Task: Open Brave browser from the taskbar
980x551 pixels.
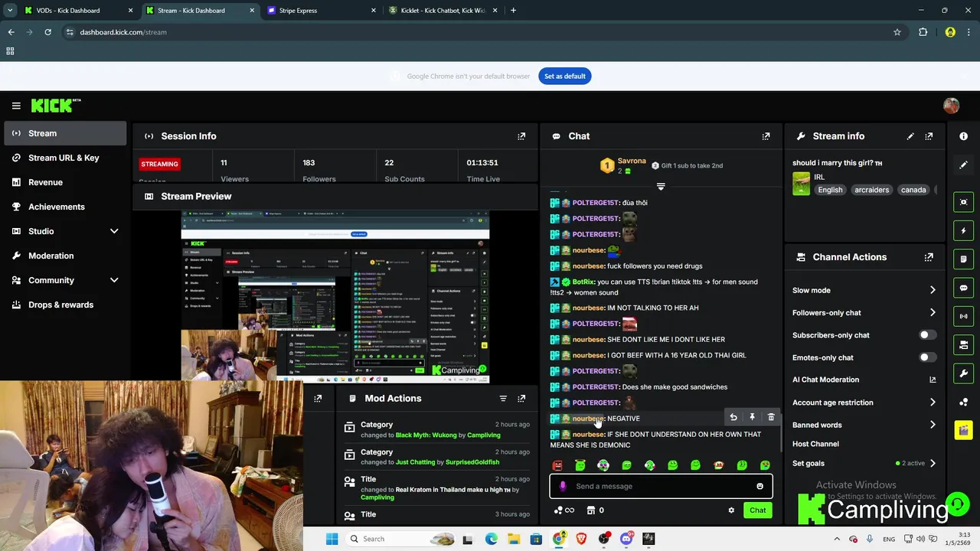Action: click(581, 539)
